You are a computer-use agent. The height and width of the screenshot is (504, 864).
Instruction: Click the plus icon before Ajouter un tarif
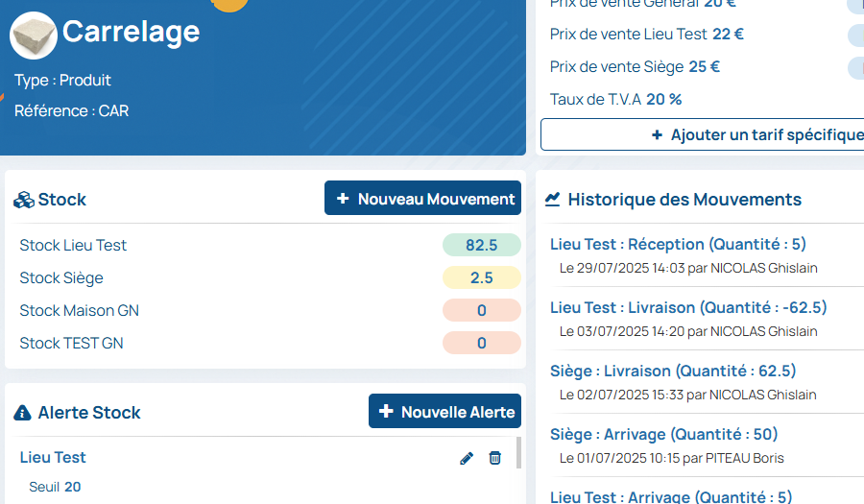pyautogui.click(x=657, y=135)
